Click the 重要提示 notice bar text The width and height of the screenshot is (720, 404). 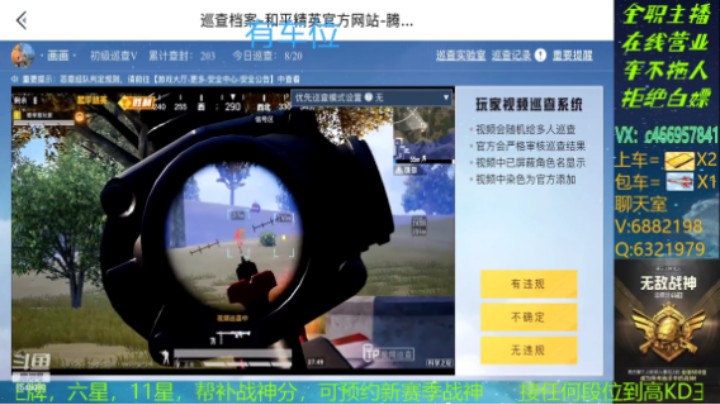point(161,79)
